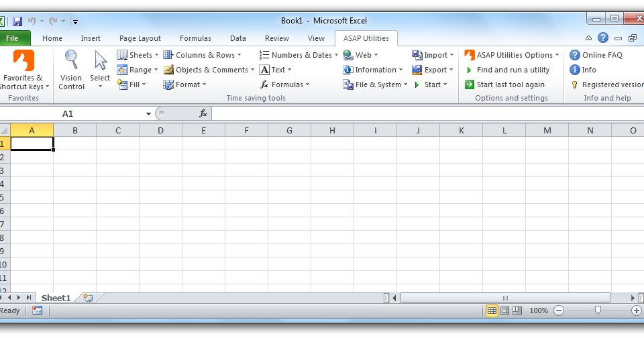Customize the Quick Access Toolbar
This screenshot has height=338, width=644.
click(75, 21)
